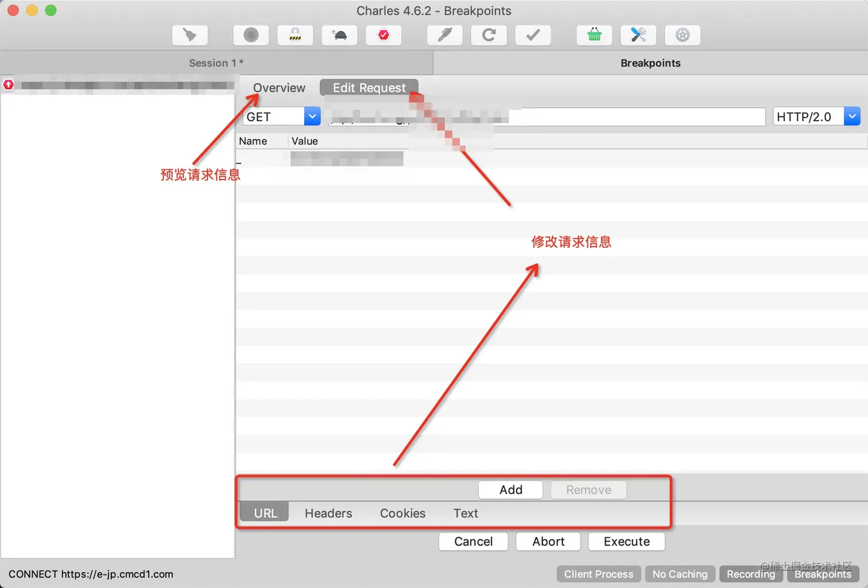Click the red upward breakpoint icon in list
868x588 pixels.
coord(9,85)
